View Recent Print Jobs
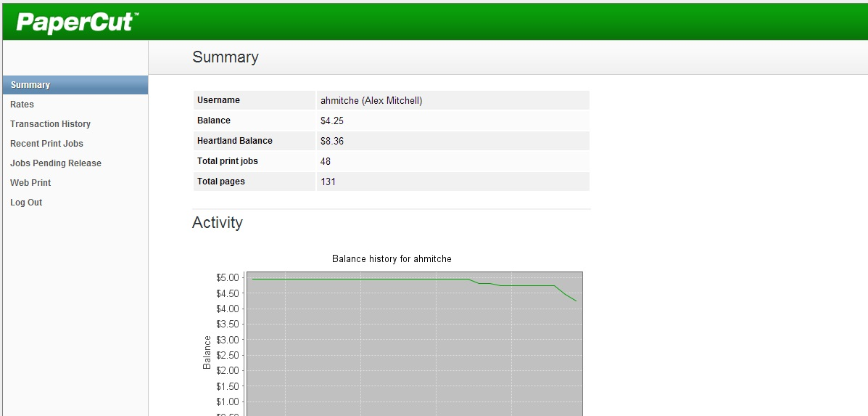Image resolution: width=868 pixels, height=416 pixels. click(46, 144)
